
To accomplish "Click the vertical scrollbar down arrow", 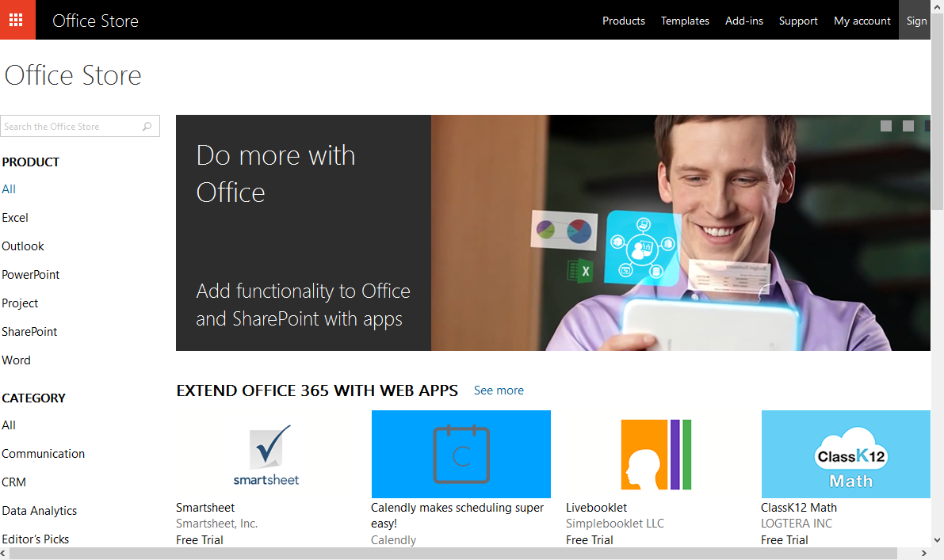I will (x=937, y=539).
